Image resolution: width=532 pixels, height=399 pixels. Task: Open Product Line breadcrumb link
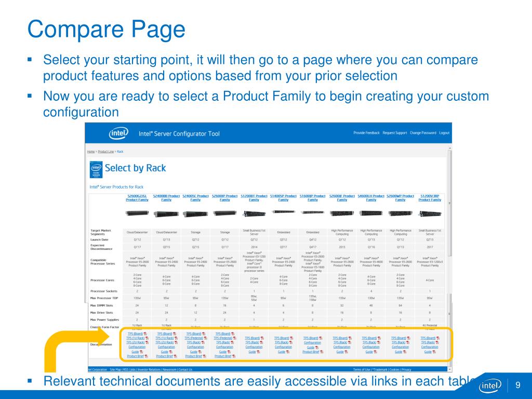click(x=106, y=152)
